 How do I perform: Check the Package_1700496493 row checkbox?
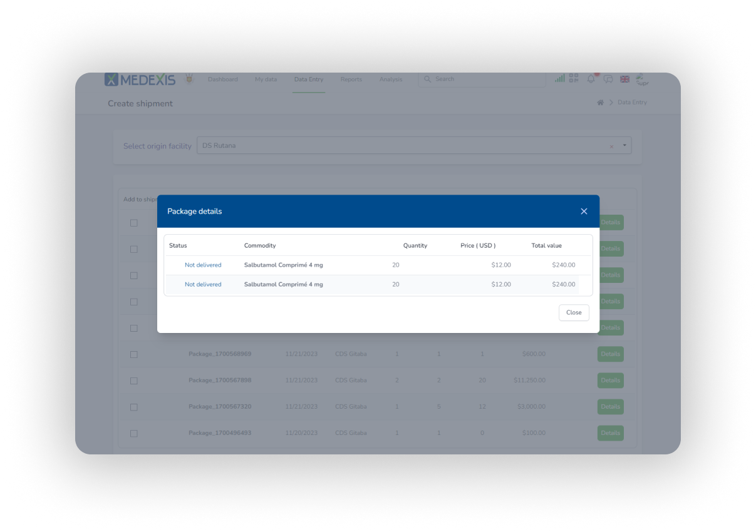(x=134, y=433)
